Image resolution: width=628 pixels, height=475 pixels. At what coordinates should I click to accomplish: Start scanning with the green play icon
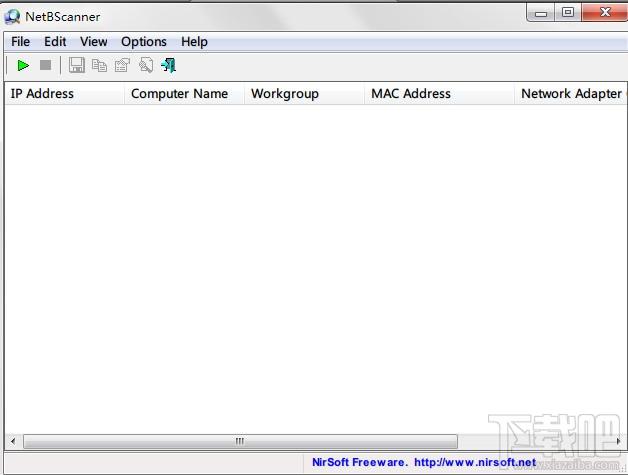pos(23,65)
